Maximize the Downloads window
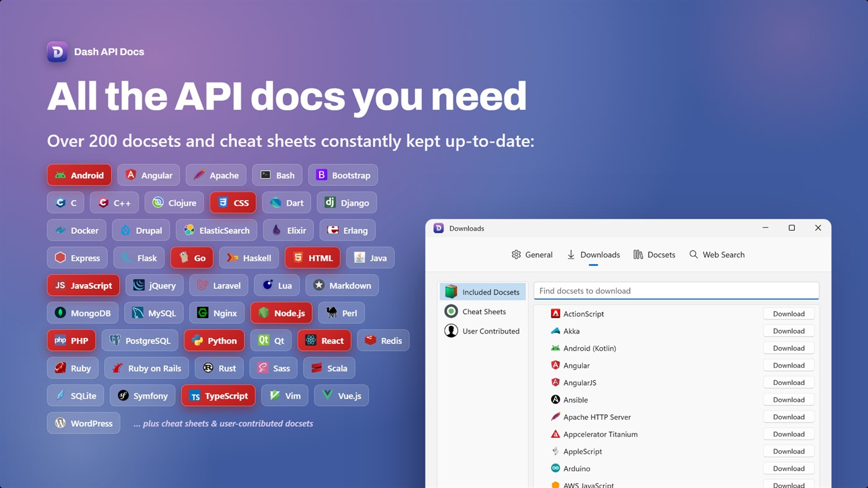The height and width of the screenshot is (488, 868). pos(792,228)
